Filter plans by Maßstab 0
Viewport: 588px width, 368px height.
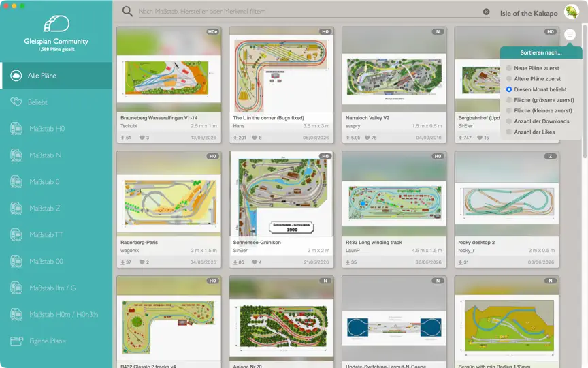56,182
